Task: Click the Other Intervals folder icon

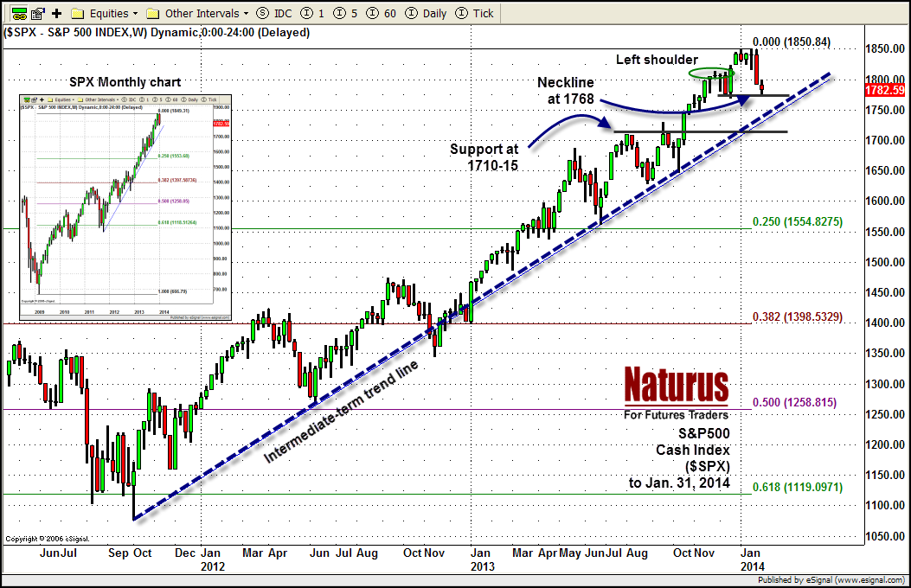Action: click(153, 13)
